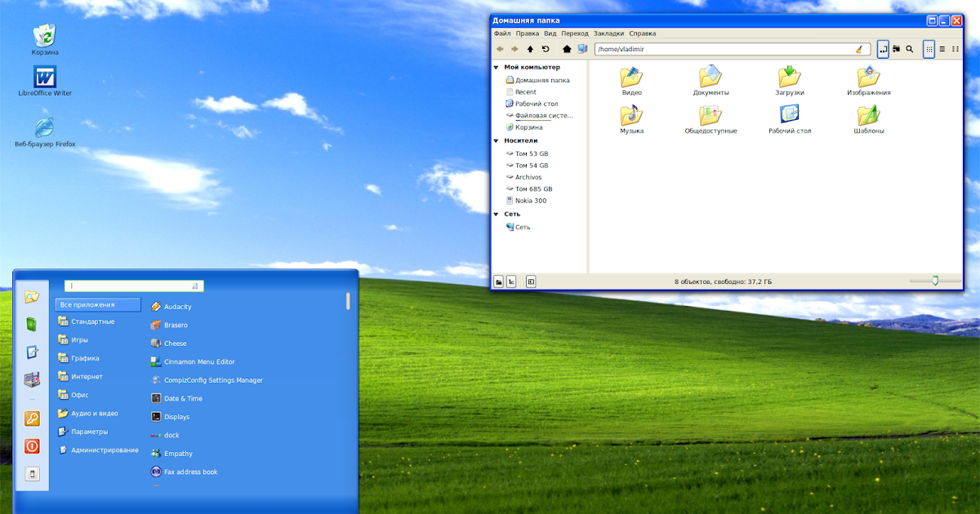Open the Computer icon in the toolbar
This screenshot has height=514, width=980.
582,49
